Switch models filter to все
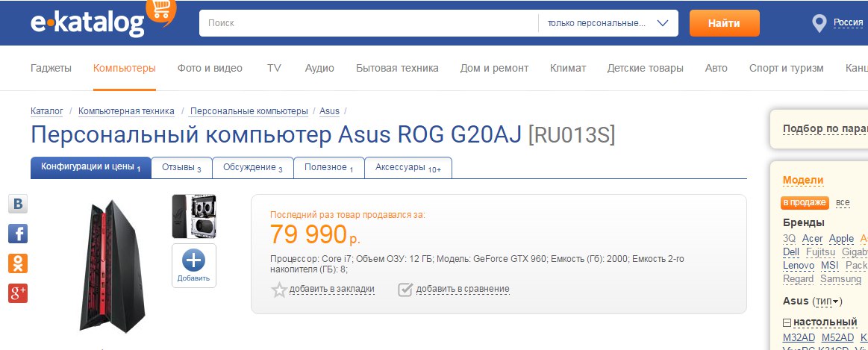Screen dimensions: 868x350 (x=843, y=202)
